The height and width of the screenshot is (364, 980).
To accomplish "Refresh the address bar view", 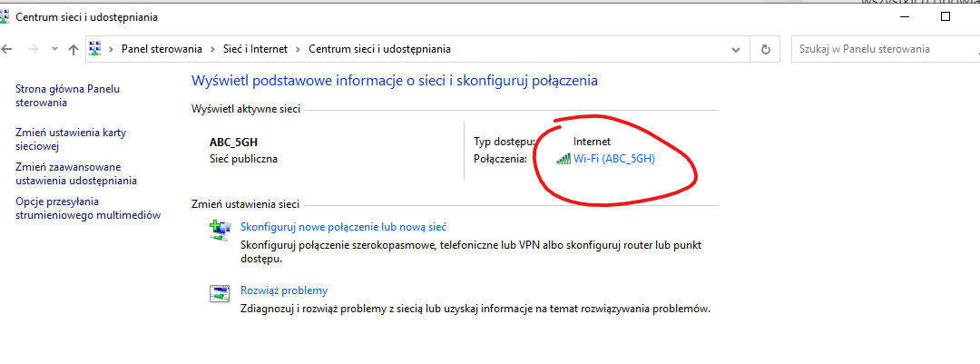I will (767, 49).
